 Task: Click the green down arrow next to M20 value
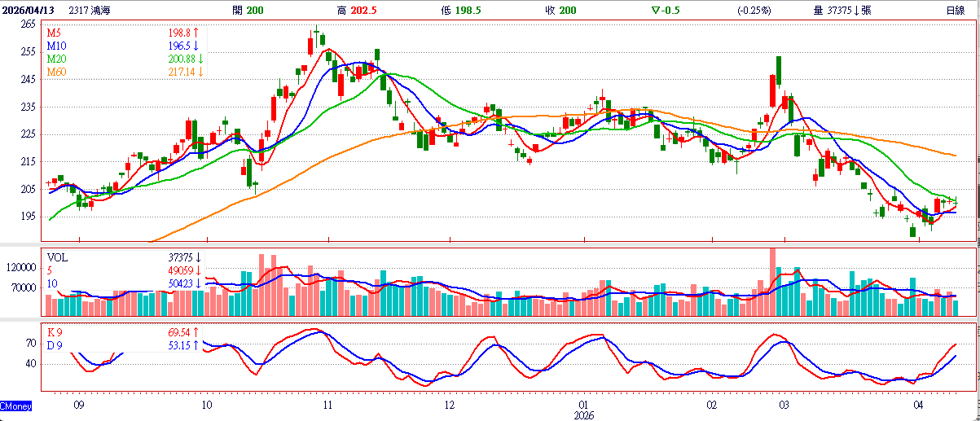coord(200,59)
